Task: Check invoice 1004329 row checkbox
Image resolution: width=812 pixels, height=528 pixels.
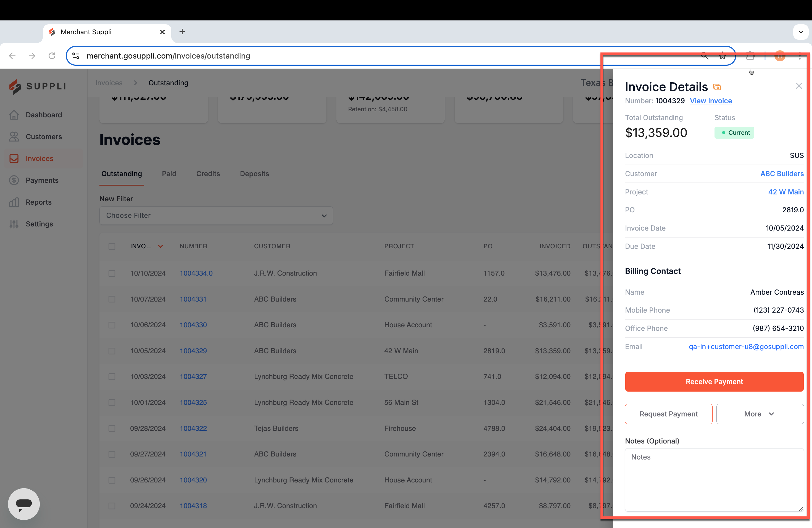Action: (x=112, y=351)
